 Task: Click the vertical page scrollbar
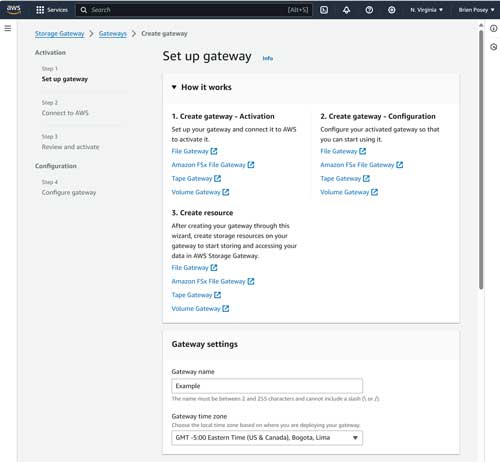tap(481, 160)
